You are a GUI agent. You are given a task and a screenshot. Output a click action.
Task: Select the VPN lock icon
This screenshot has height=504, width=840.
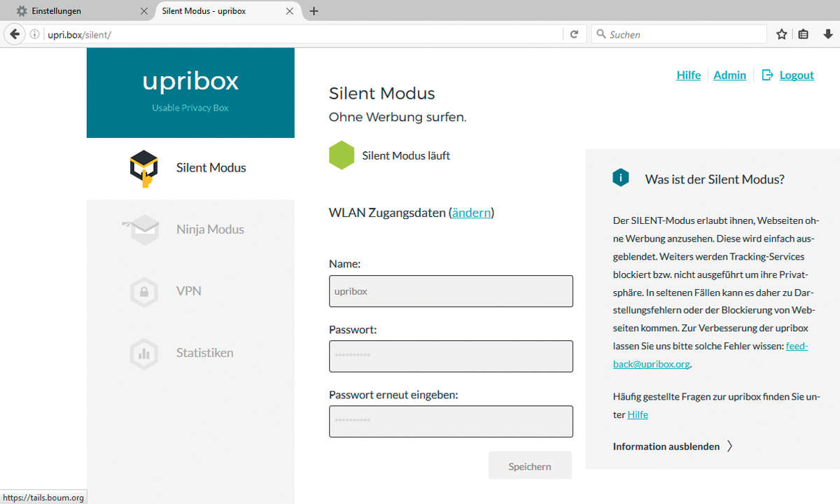(x=143, y=292)
